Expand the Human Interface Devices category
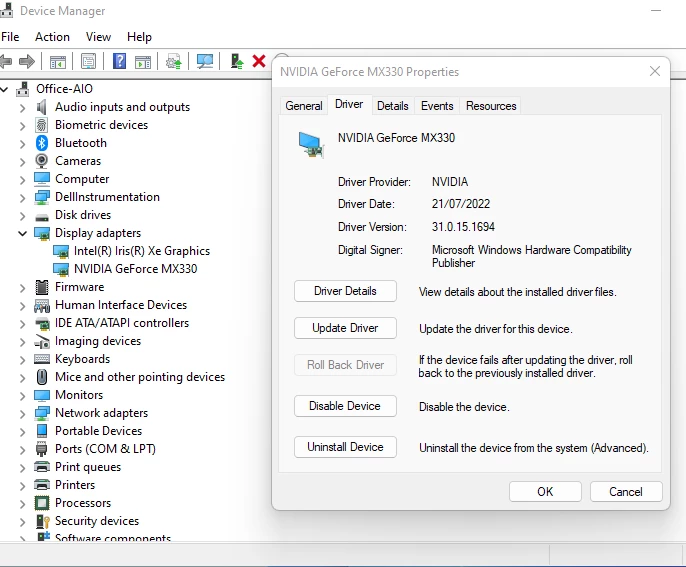 (x=22, y=305)
